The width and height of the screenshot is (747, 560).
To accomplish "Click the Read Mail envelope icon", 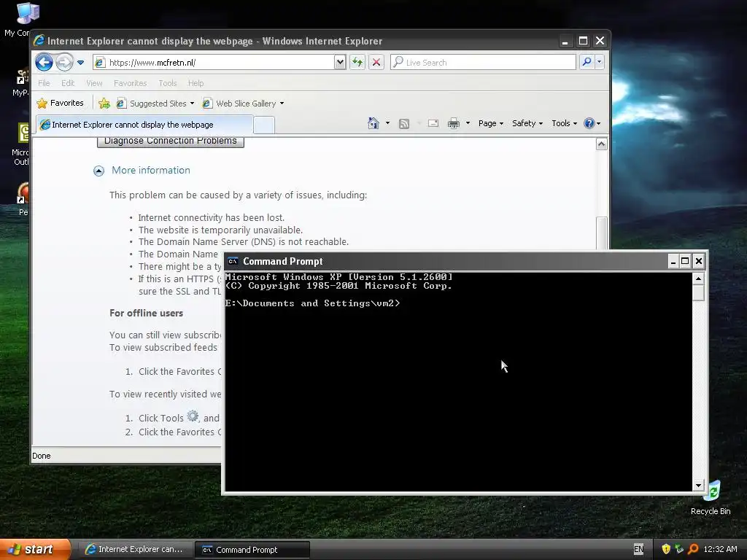I will click(x=433, y=124).
